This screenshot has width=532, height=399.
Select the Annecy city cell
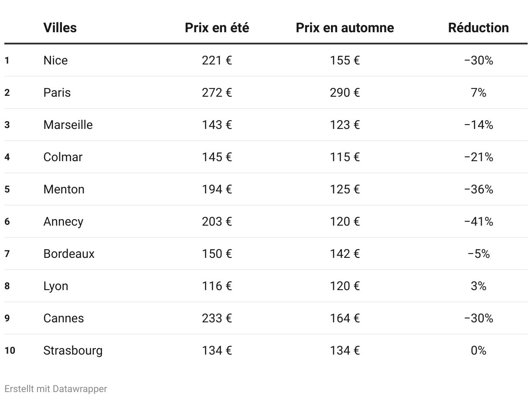tap(63, 221)
